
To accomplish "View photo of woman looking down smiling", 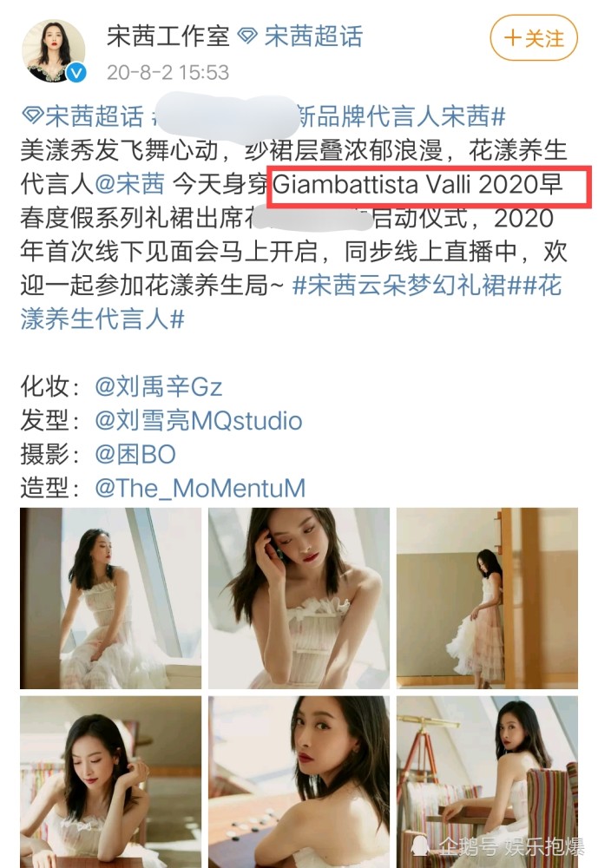I will (111, 782).
